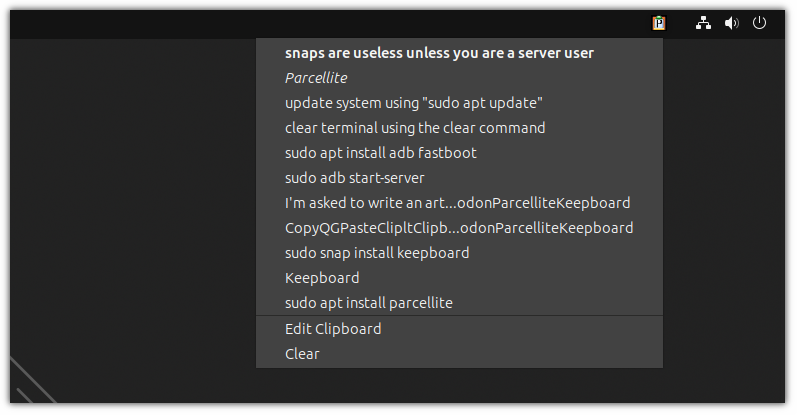
Task: Click the volume speaker icon
Action: [x=731, y=23]
